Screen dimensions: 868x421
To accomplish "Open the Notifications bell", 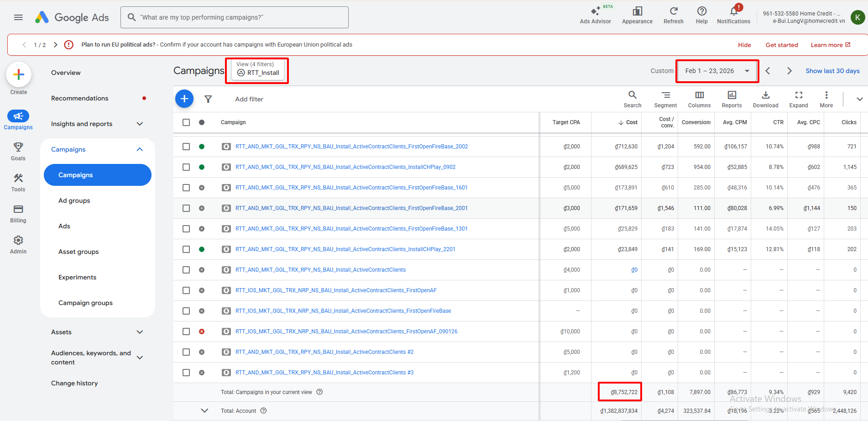I will [733, 15].
